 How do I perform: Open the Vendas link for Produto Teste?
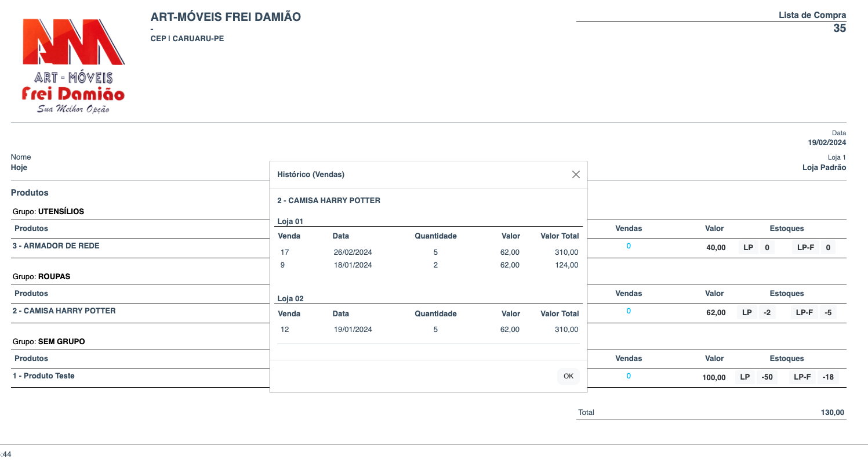629,376
